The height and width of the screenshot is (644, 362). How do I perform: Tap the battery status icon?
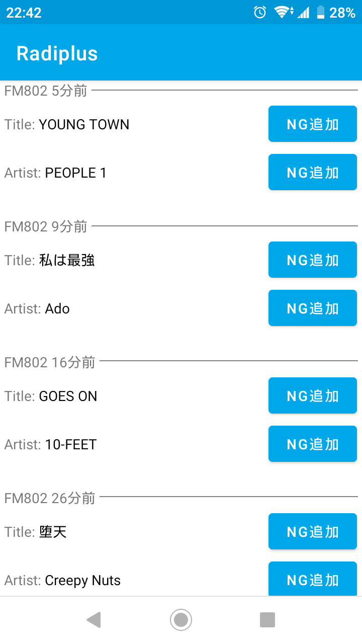[x=321, y=13]
